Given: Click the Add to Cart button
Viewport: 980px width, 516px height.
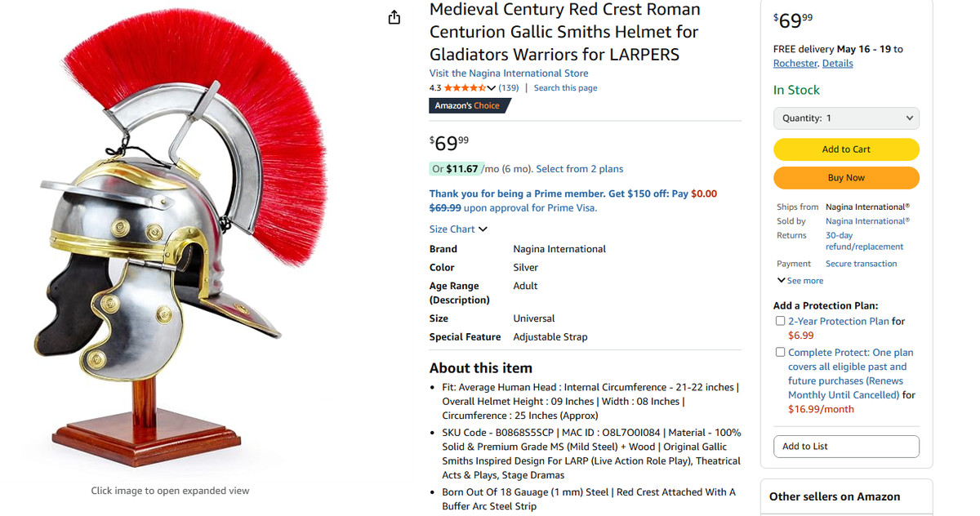Looking at the screenshot, I should pyautogui.click(x=846, y=149).
